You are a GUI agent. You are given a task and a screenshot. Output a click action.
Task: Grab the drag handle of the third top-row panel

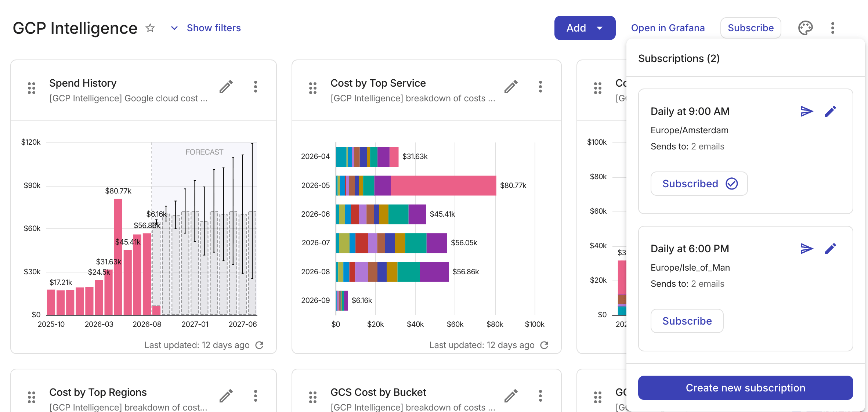[x=598, y=88]
